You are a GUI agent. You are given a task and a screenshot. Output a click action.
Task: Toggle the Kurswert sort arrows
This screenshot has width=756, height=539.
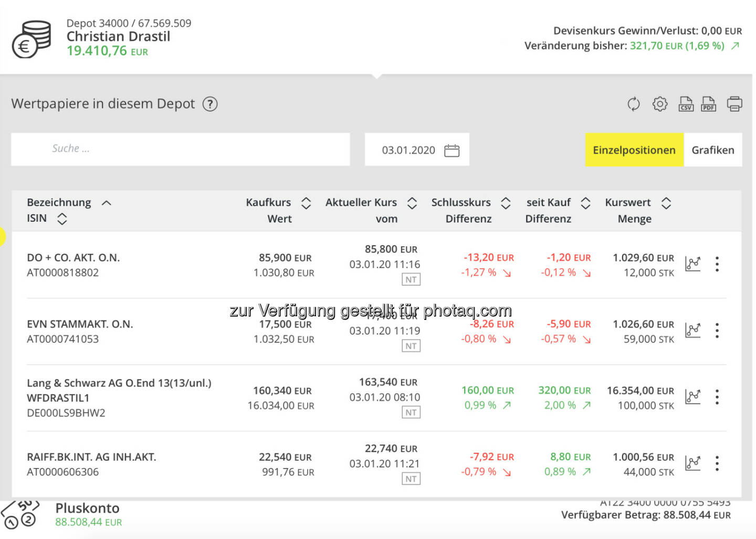pyautogui.click(x=666, y=203)
